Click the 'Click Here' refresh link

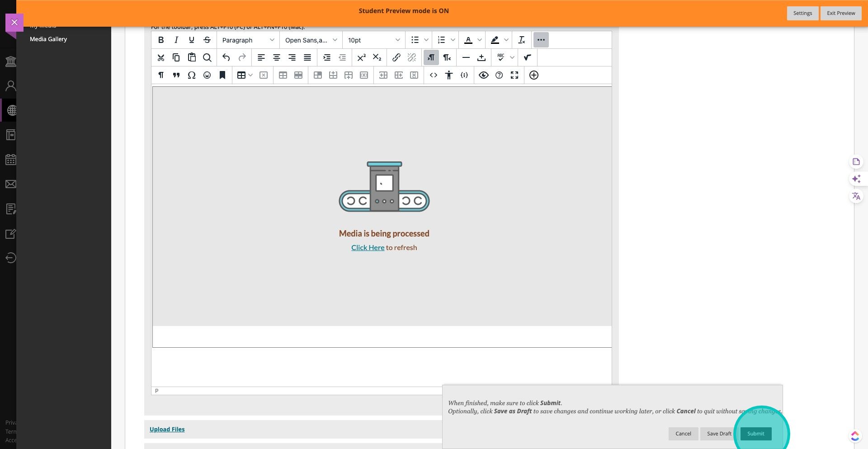(x=368, y=248)
